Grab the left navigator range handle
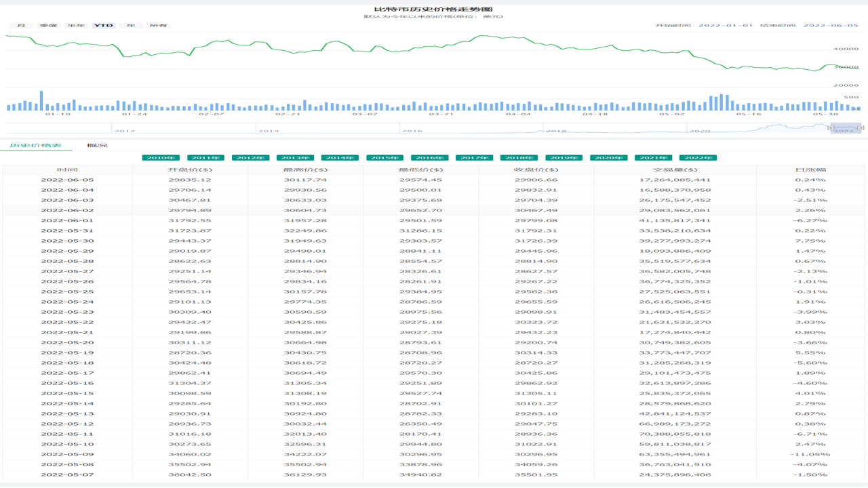Viewport: 868px width, 488px height. pyautogui.click(x=831, y=127)
